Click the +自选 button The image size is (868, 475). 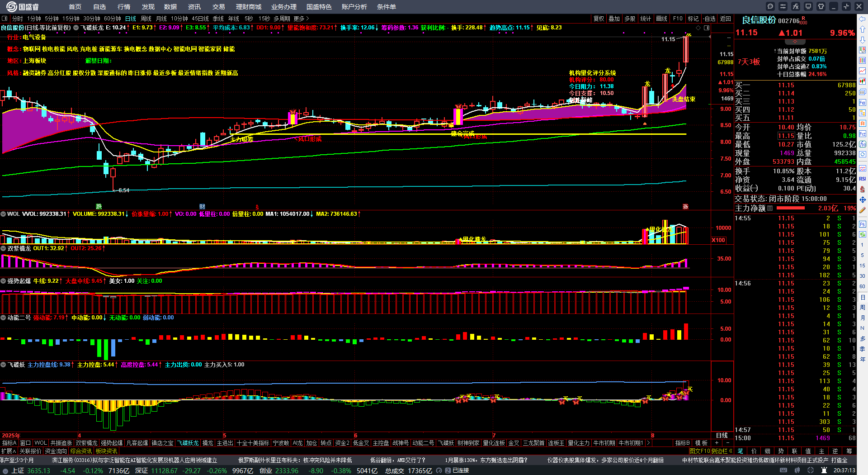tap(709, 19)
